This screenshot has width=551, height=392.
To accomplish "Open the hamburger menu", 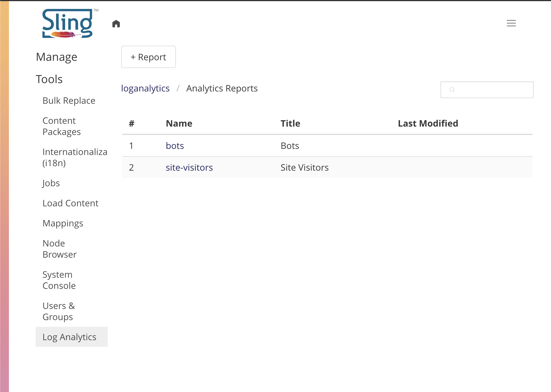I will coord(511,23).
